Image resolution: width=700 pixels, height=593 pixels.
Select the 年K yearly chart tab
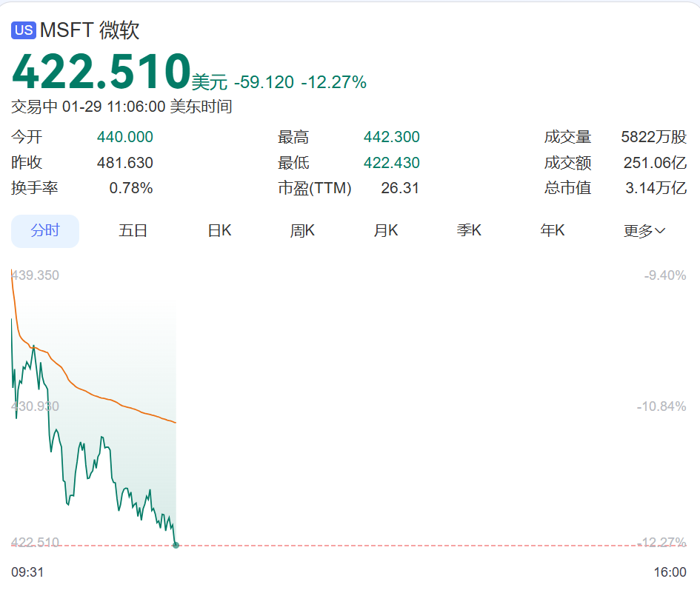click(553, 231)
